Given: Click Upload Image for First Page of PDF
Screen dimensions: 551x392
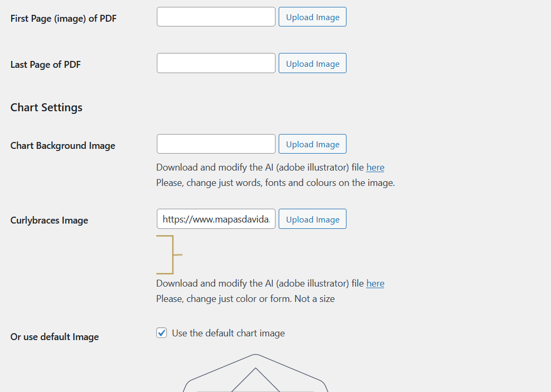Looking at the screenshot, I should [312, 16].
